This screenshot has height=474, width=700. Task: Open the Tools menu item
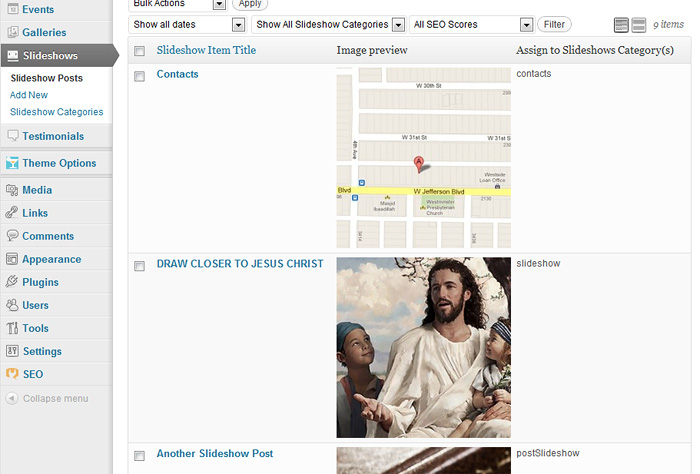[x=35, y=328]
